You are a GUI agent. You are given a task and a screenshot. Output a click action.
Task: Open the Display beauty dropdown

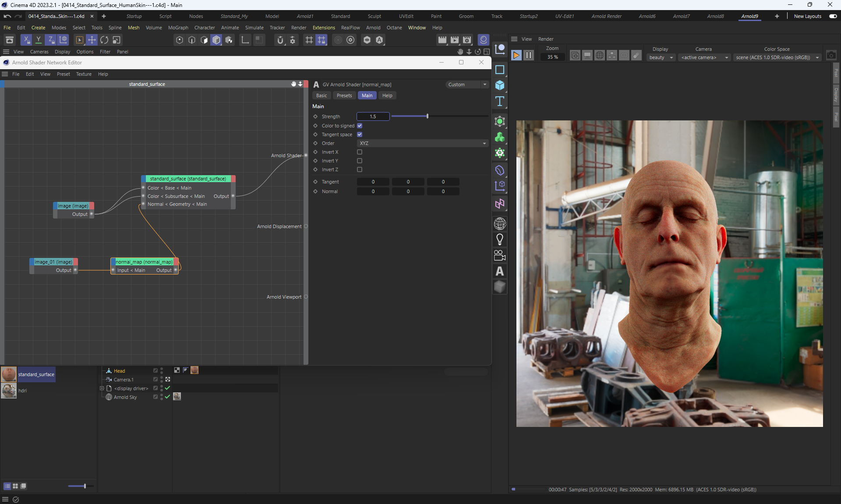click(x=661, y=57)
